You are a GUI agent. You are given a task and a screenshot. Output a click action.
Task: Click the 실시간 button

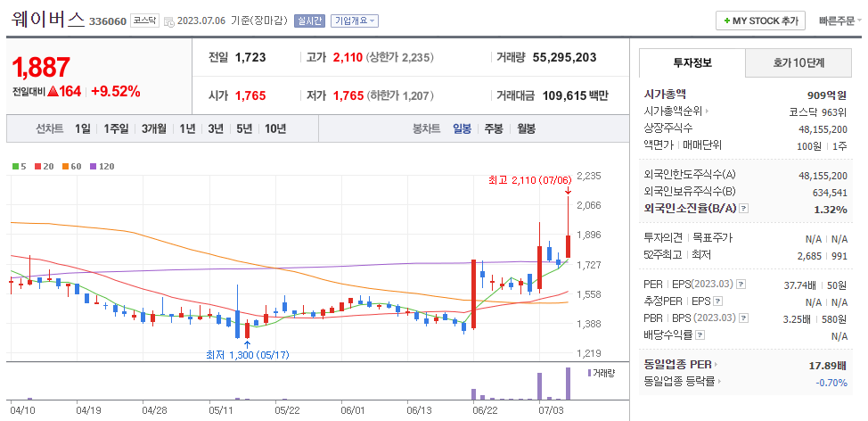tap(309, 21)
